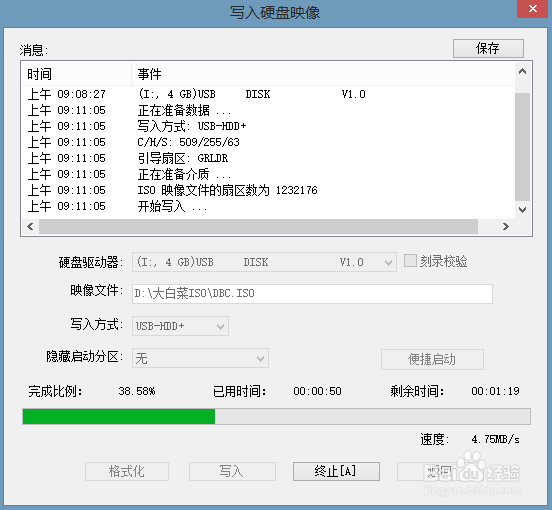Click the 38.58% completion value

coord(137,391)
